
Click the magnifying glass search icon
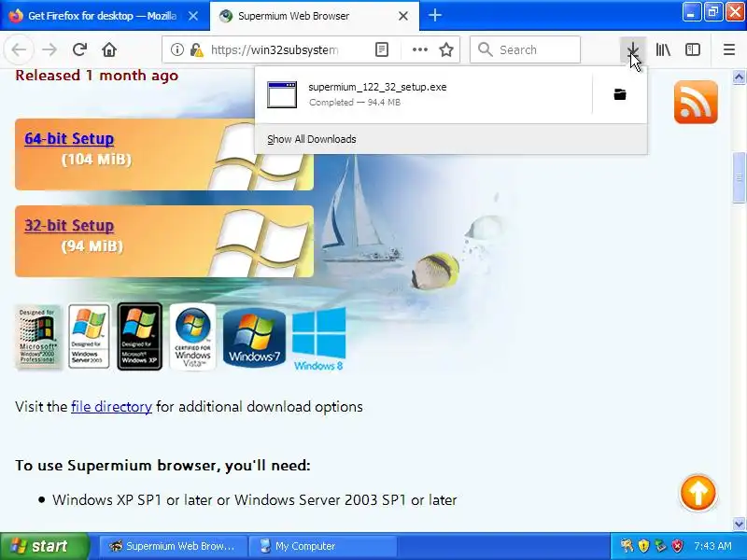[x=485, y=49]
